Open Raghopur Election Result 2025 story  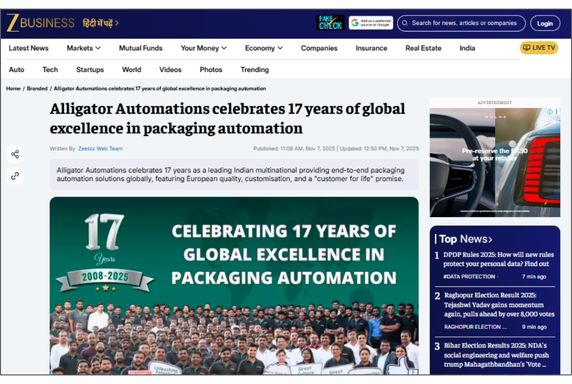499,305
